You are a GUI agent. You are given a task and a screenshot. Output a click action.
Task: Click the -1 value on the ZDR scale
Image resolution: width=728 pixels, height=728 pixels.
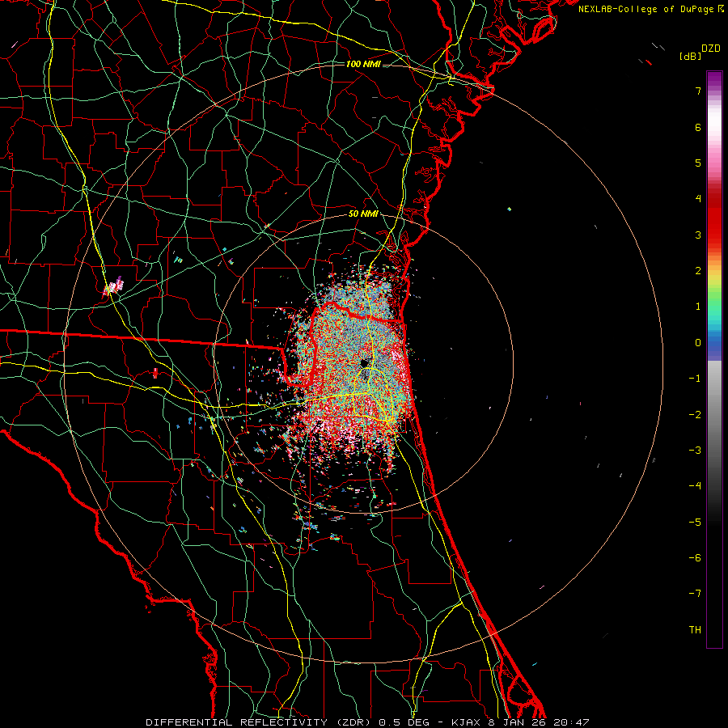click(695, 379)
